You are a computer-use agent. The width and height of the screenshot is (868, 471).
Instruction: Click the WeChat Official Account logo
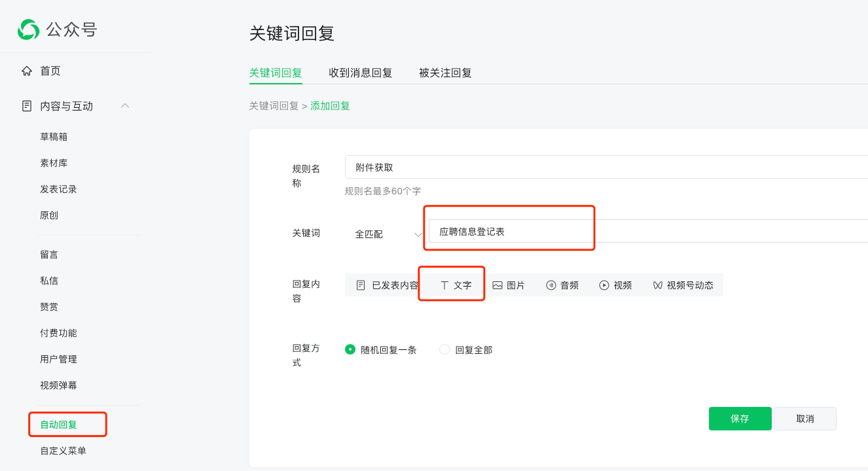point(28,29)
